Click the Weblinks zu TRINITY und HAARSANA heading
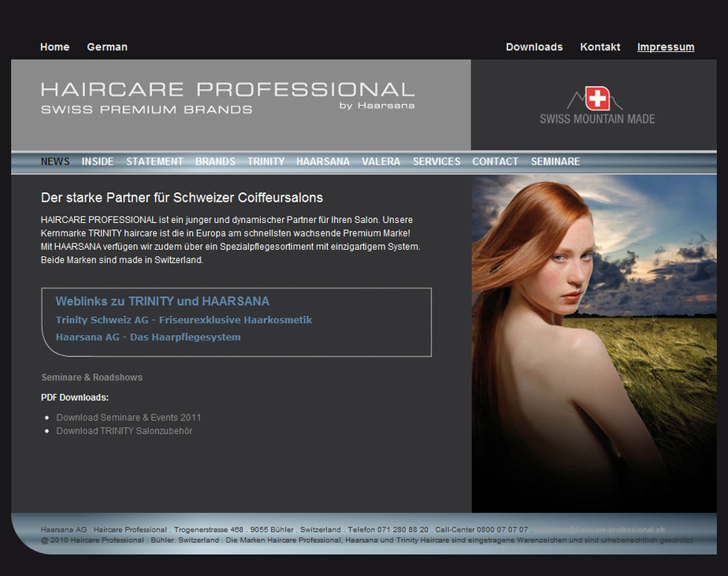This screenshot has width=728, height=576. click(162, 302)
